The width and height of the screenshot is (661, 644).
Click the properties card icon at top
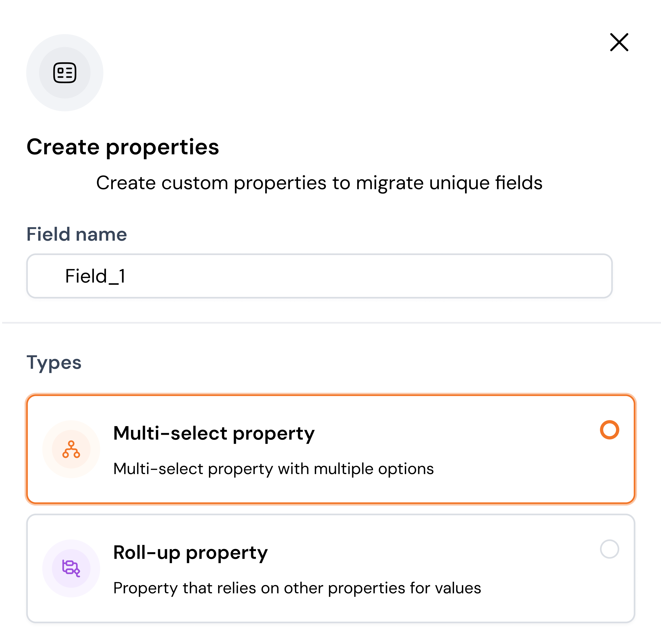65,73
